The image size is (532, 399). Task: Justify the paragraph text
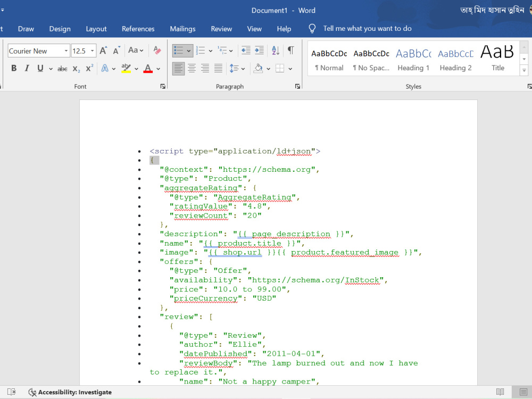click(218, 69)
